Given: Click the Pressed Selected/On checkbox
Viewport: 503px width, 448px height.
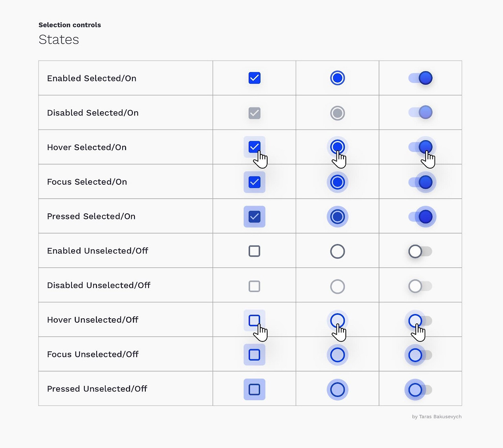Looking at the screenshot, I should pyautogui.click(x=254, y=216).
